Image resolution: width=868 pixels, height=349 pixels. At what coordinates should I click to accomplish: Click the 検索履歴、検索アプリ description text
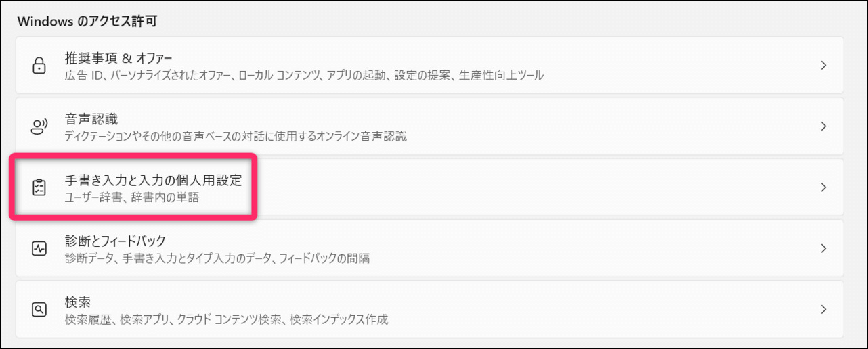pos(226,319)
